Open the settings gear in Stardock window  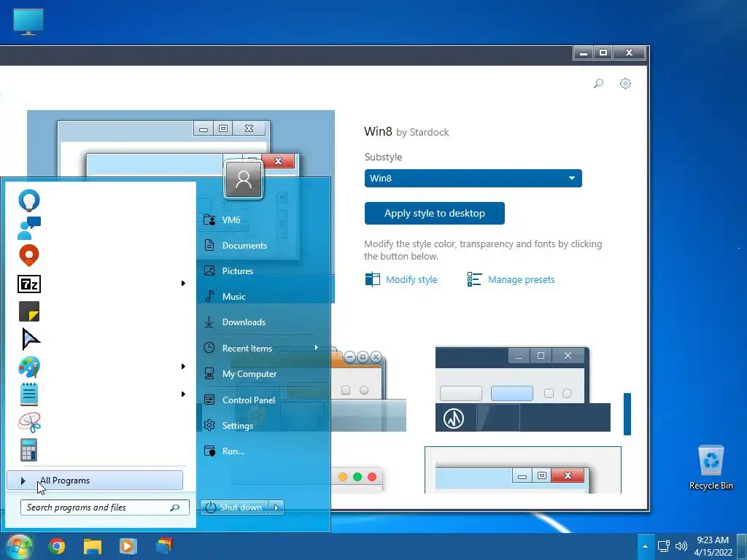(x=625, y=83)
